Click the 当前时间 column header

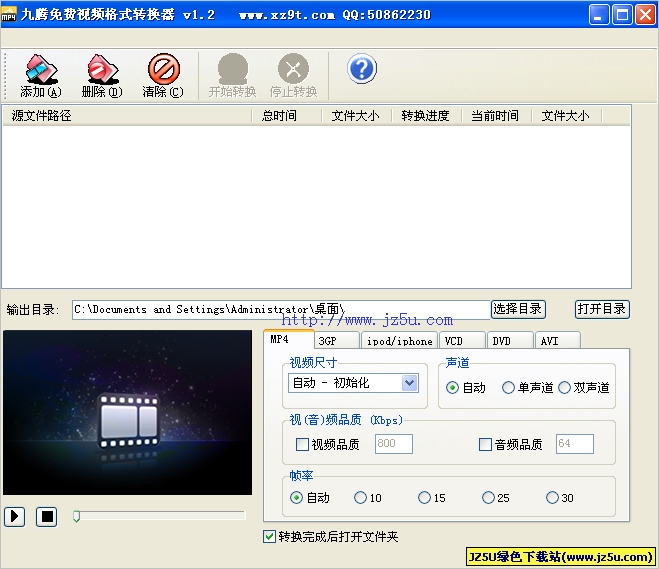(497, 116)
